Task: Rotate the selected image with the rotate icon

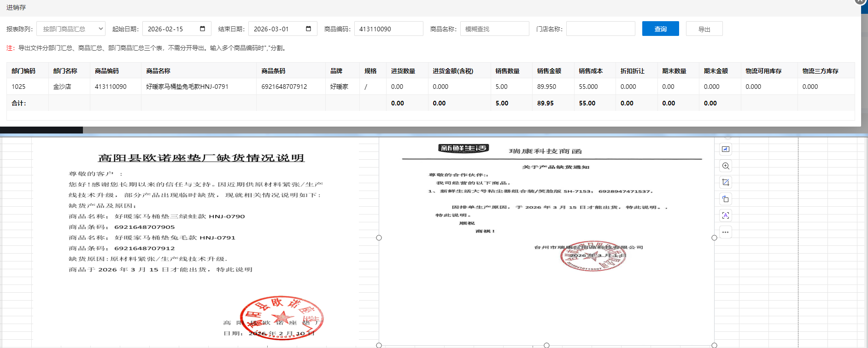Action: click(x=726, y=199)
